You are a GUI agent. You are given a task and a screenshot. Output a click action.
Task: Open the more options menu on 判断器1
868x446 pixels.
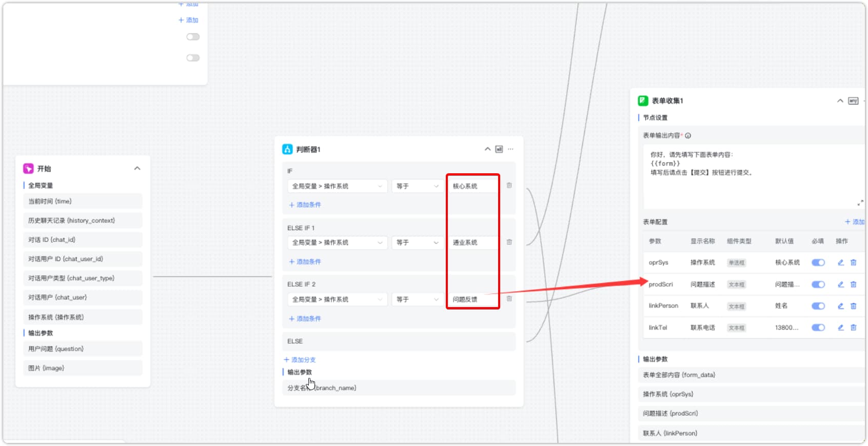[x=510, y=149]
